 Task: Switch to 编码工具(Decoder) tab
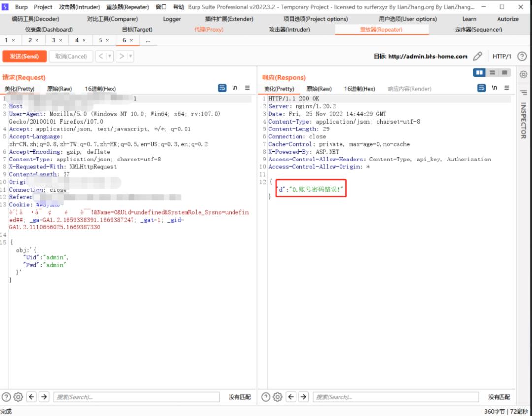coord(35,19)
